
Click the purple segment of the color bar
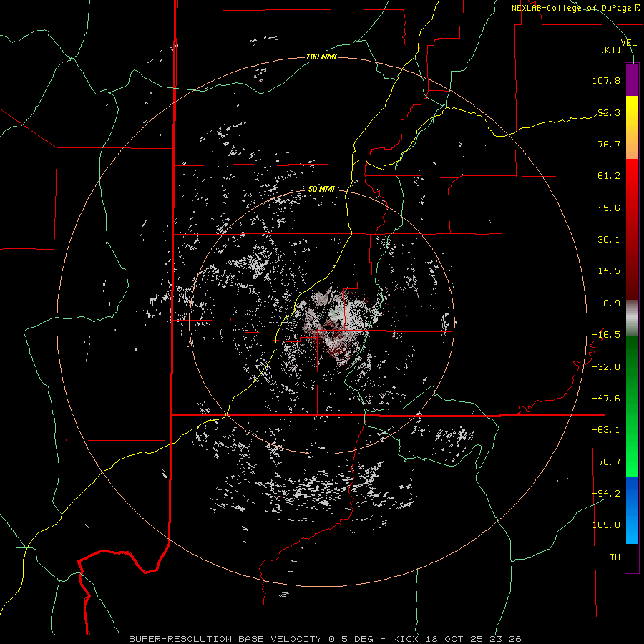632,79
